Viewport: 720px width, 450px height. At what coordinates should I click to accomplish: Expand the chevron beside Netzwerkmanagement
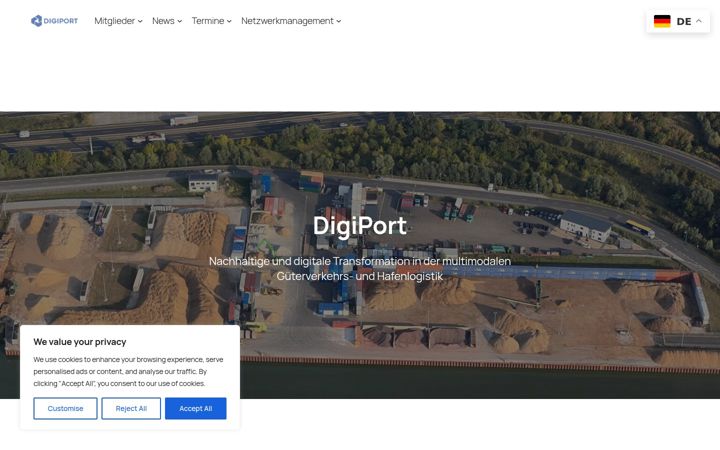pos(339,21)
